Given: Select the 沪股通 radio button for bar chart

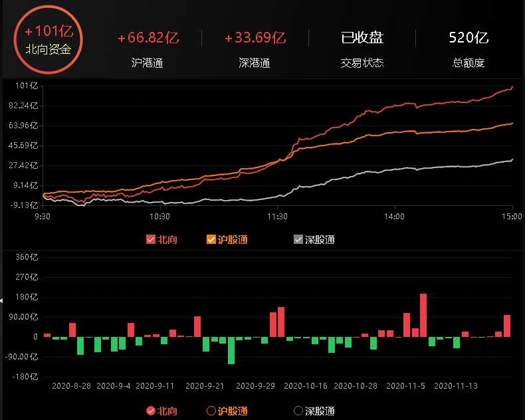Looking at the screenshot, I should tap(211, 411).
